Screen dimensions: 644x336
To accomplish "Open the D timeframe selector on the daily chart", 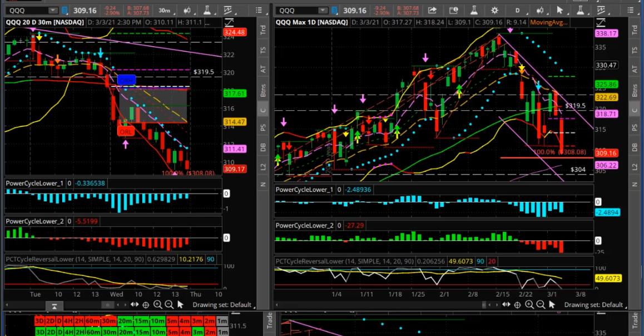I will tap(518, 10).
